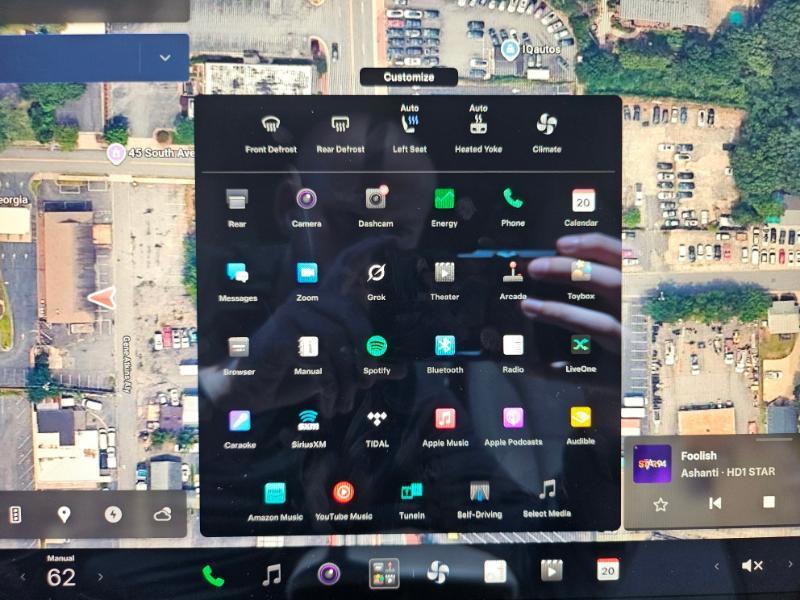Image resolution: width=800 pixels, height=600 pixels.
Task: Launch the Audible app
Action: tap(581, 426)
